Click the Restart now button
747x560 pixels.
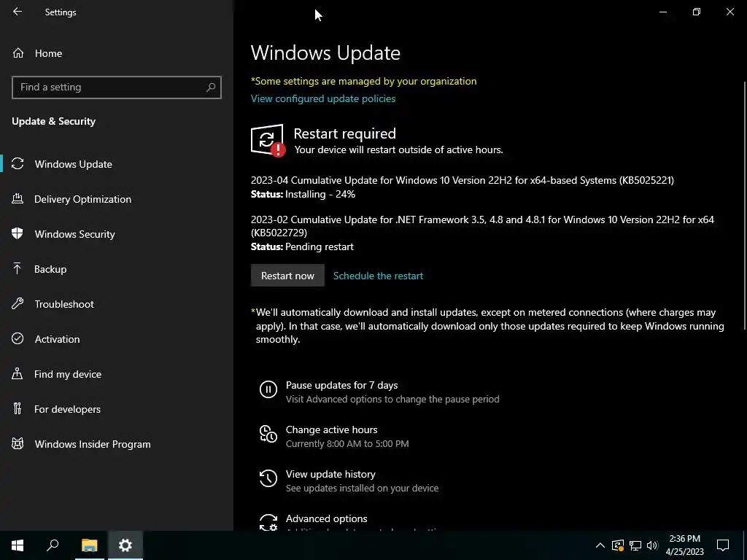point(287,276)
